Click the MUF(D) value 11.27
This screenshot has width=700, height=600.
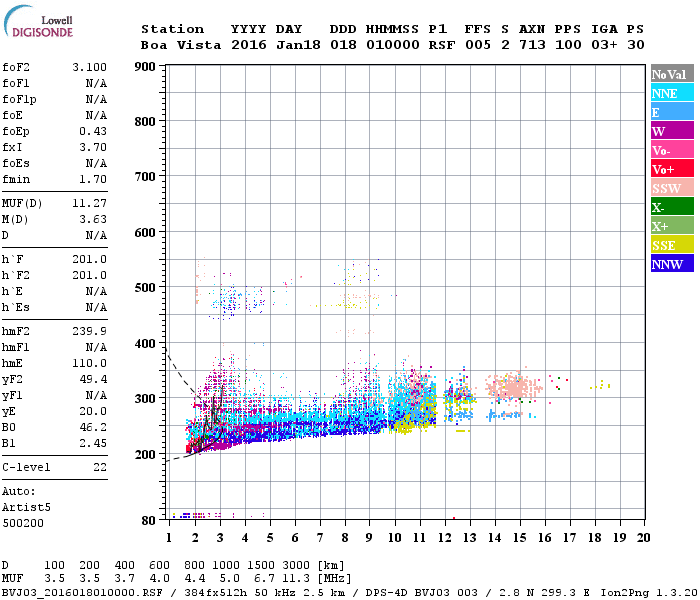point(89,204)
